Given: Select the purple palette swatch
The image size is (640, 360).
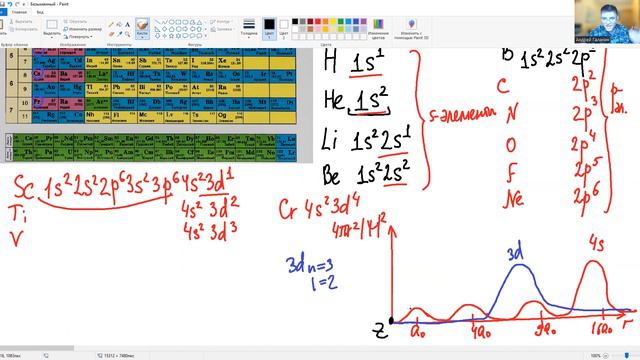Looking at the screenshot, I should click(x=364, y=22).
